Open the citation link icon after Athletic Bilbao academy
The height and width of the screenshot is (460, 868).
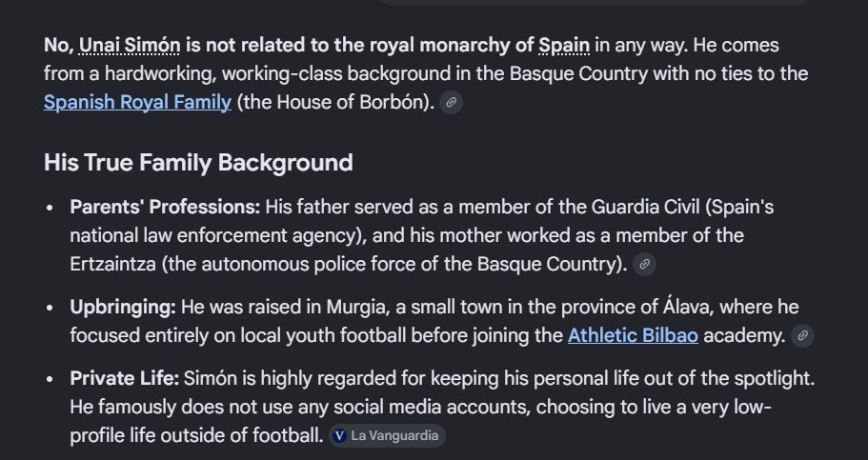coord(802,335)
